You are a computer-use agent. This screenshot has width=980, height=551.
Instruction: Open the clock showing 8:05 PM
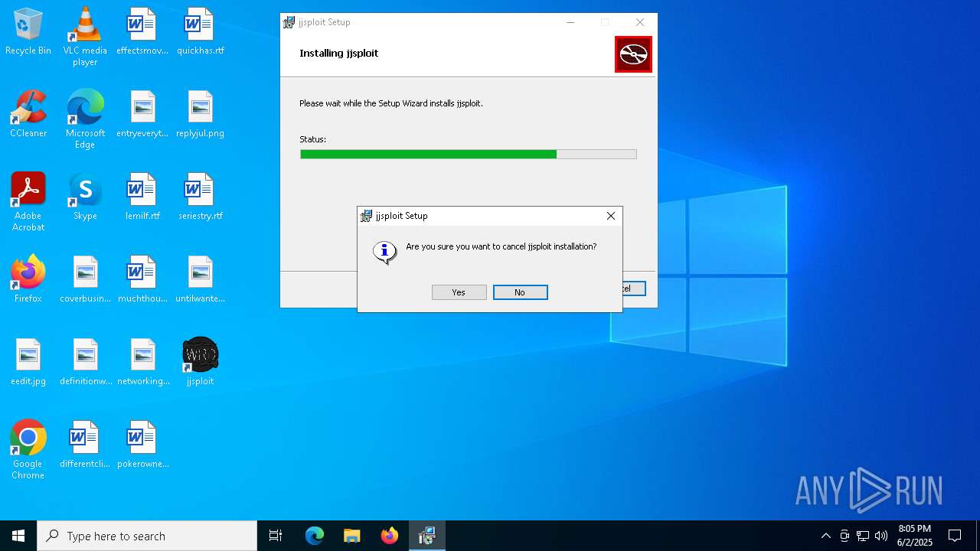point(915,536)
